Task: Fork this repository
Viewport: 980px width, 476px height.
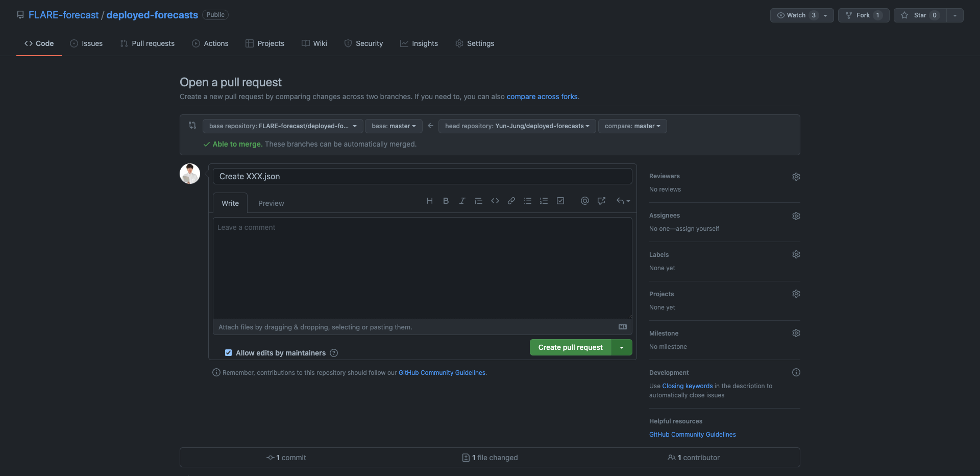Action: pos(864,15)
